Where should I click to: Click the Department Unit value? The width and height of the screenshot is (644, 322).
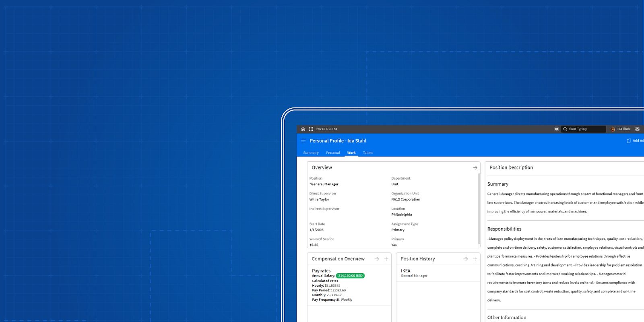coord(394,184)
